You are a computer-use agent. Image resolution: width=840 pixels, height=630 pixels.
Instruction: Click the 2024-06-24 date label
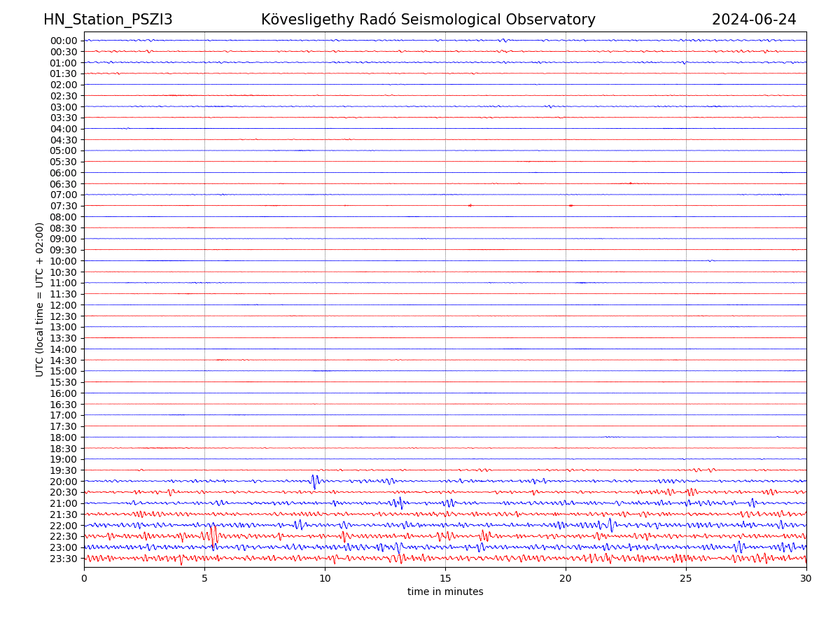click(753, 20)
